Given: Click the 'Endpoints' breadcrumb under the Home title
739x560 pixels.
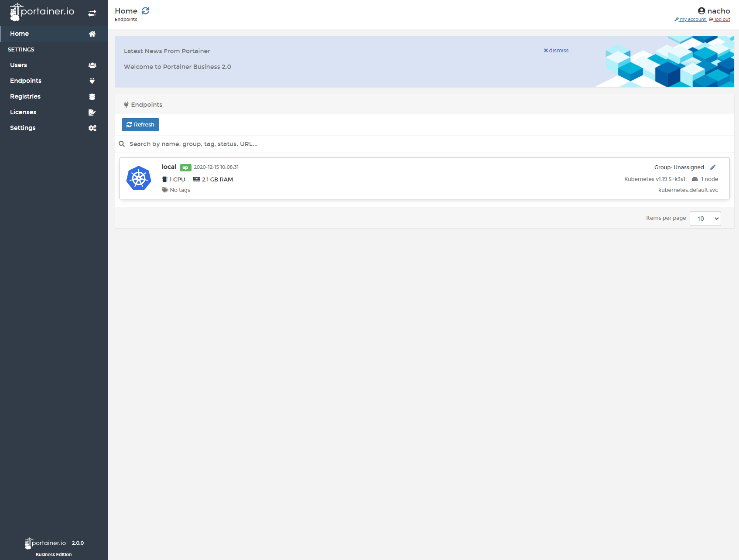Looking at the screenshot, I should 126,19.
